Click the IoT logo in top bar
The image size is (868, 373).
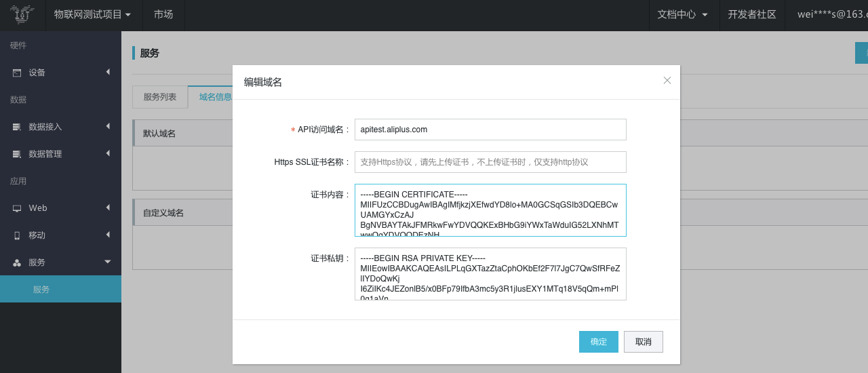click(x=22, y=14)
